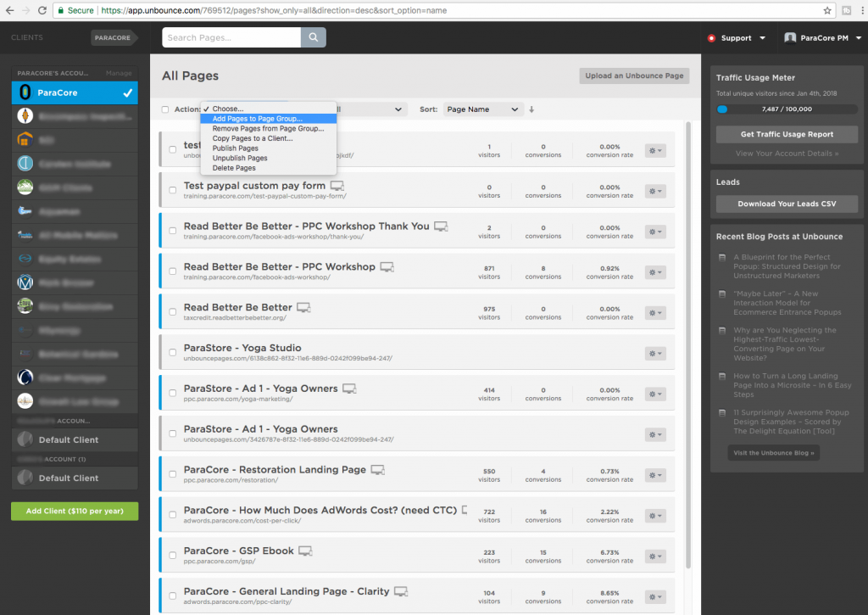Select Remove Pages from Page Group option
This screenshot has height=615, width=868.
pyautogui.click(x=269, y=129)
